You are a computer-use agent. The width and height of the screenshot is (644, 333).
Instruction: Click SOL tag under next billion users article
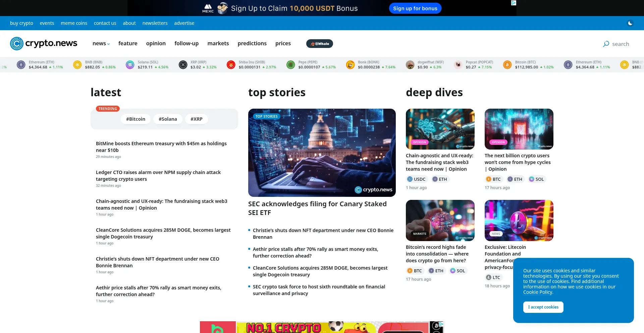point(536,179)
